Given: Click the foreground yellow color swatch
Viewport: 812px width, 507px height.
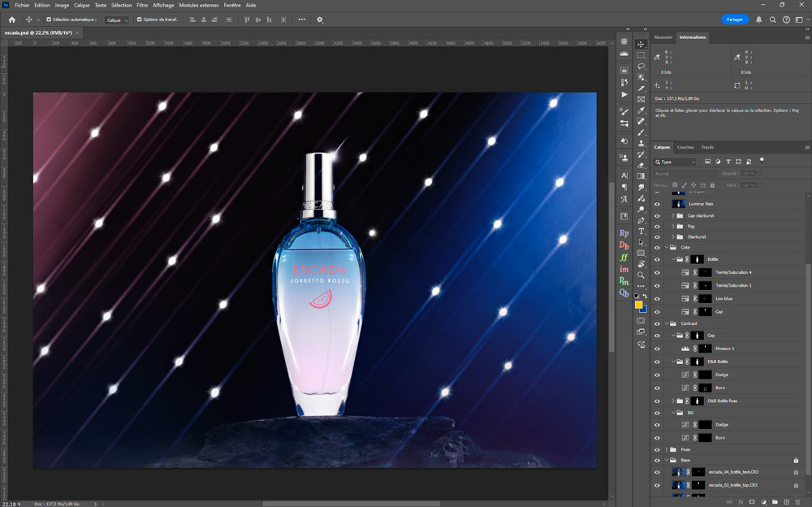Looking at the screenshot, I should (x=638, y=305).
